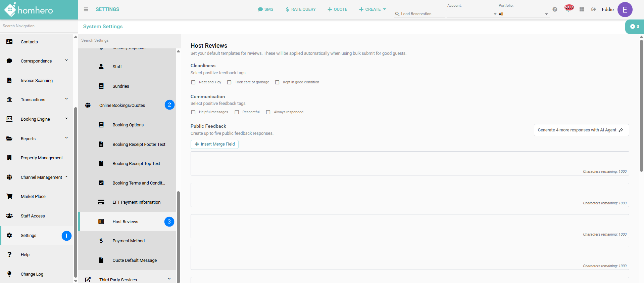This screenshot has height=283, width=644.
Task: Open the help question mark icon in header
Action: coord(555,9)
